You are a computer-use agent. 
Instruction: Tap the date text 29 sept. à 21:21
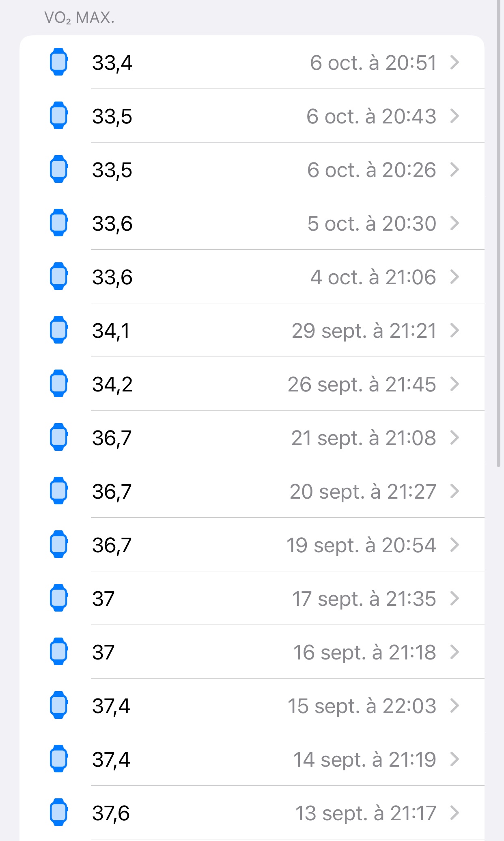pos(364,331)
